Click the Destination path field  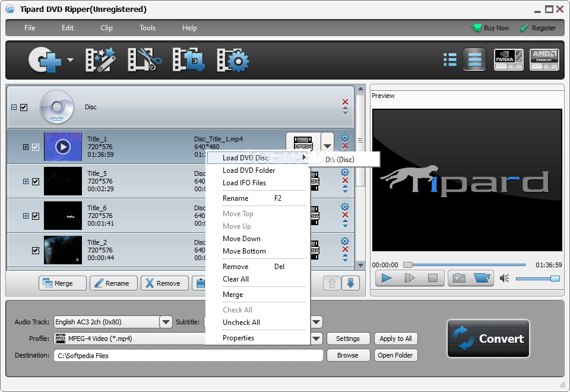(188, 356)
